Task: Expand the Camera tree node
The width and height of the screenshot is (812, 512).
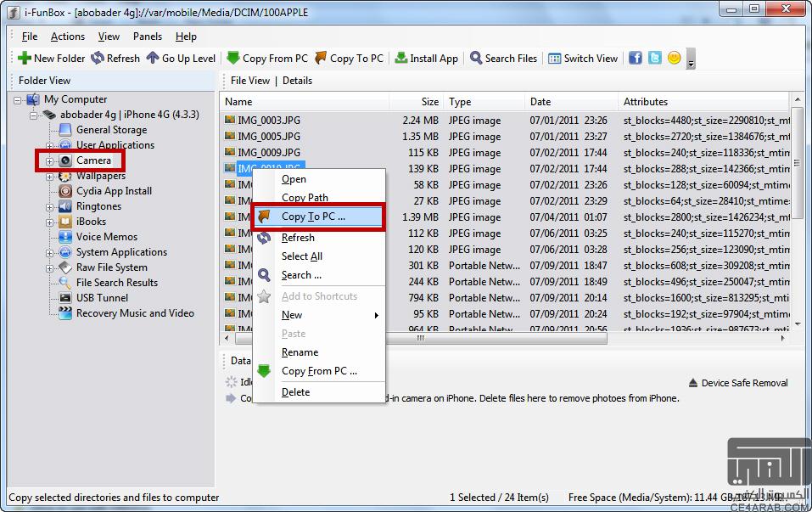Action: (50, 161)
